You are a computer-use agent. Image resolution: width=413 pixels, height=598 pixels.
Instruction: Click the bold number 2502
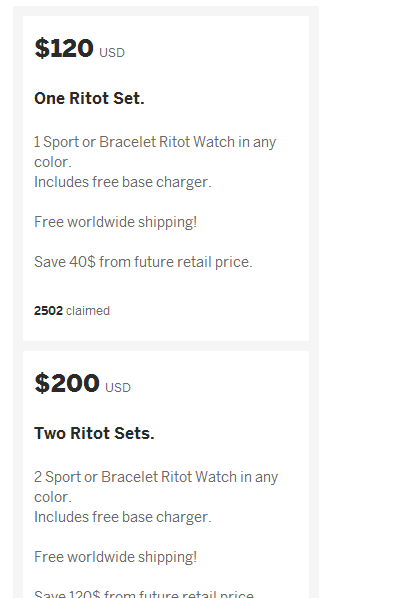(x=48, y=311)
